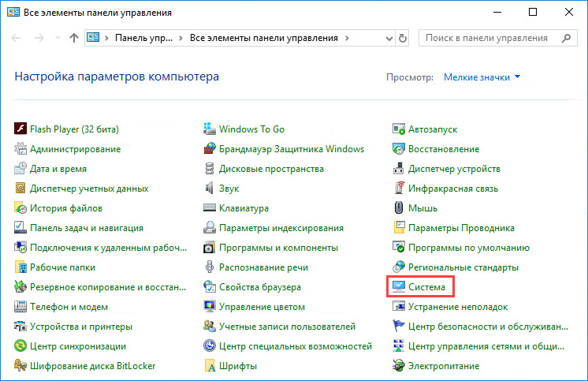Open Восстановление link

[444, 149]
